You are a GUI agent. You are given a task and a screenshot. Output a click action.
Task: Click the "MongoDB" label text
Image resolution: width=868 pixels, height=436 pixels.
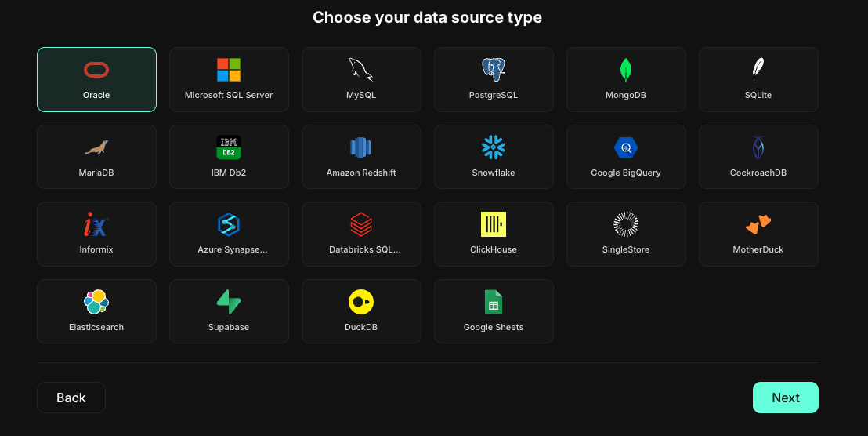point(625,96)
